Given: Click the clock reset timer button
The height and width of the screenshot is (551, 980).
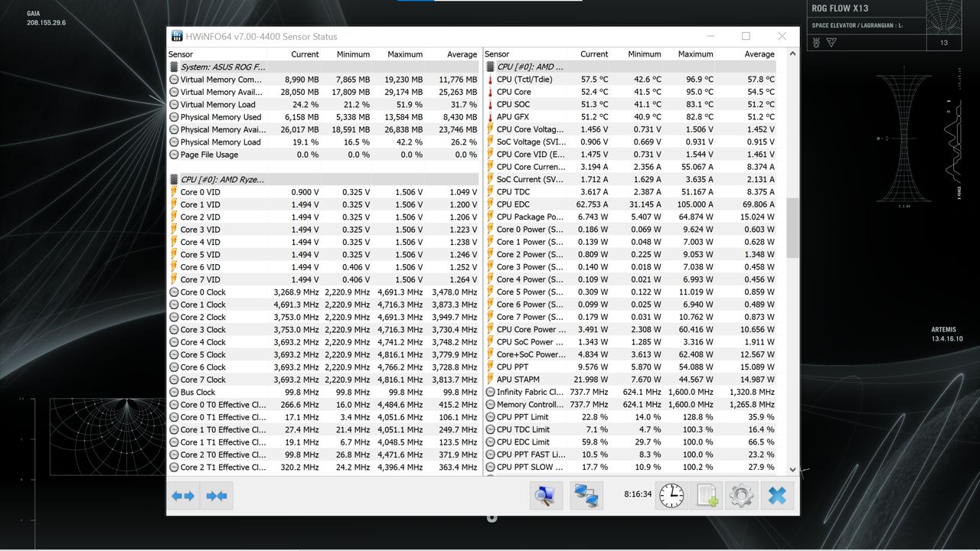Looking at the screenshot, I should [671, 496].
